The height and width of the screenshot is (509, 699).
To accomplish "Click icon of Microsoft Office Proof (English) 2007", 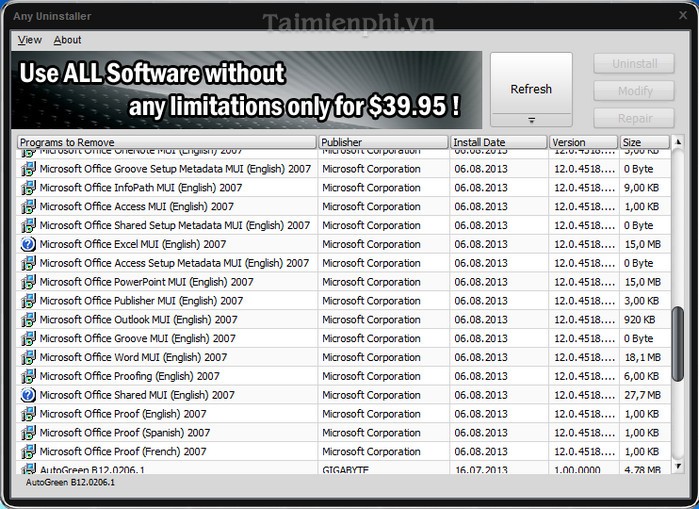I will tap(28, 414).
